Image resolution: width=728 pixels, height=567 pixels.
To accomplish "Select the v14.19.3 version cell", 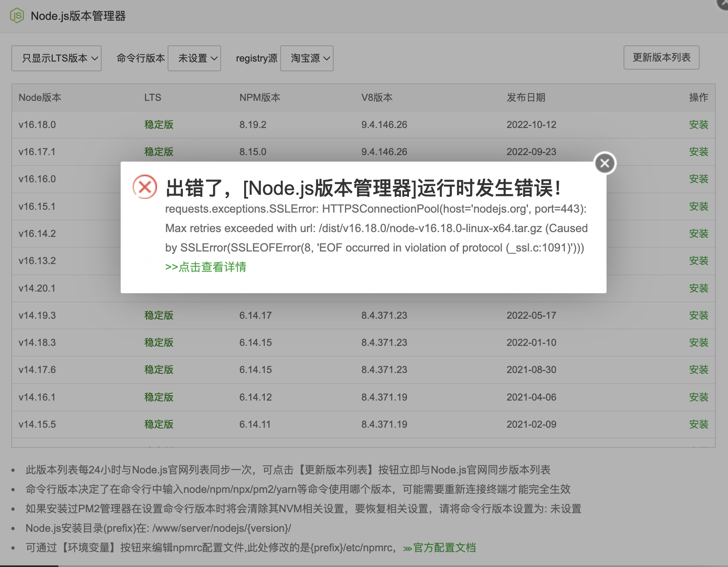I will (37, 315).
